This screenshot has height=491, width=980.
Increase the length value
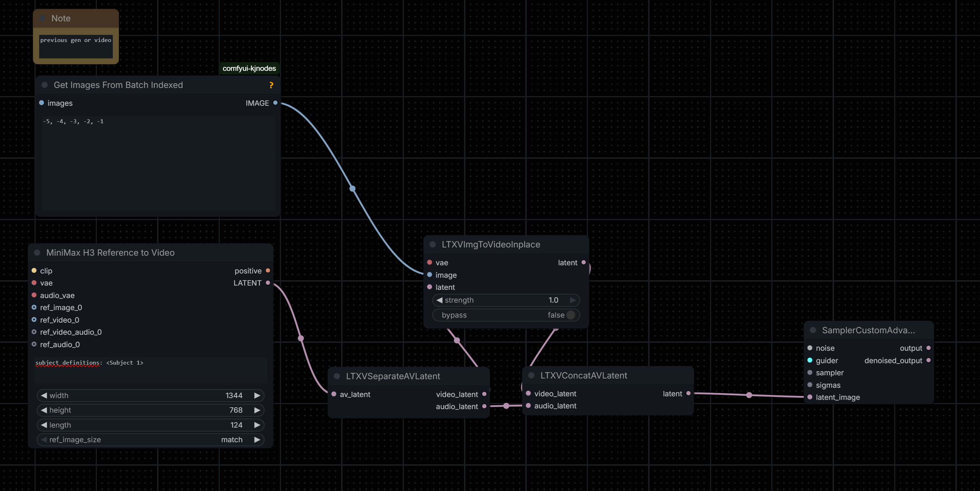click(x=257, y=425)
